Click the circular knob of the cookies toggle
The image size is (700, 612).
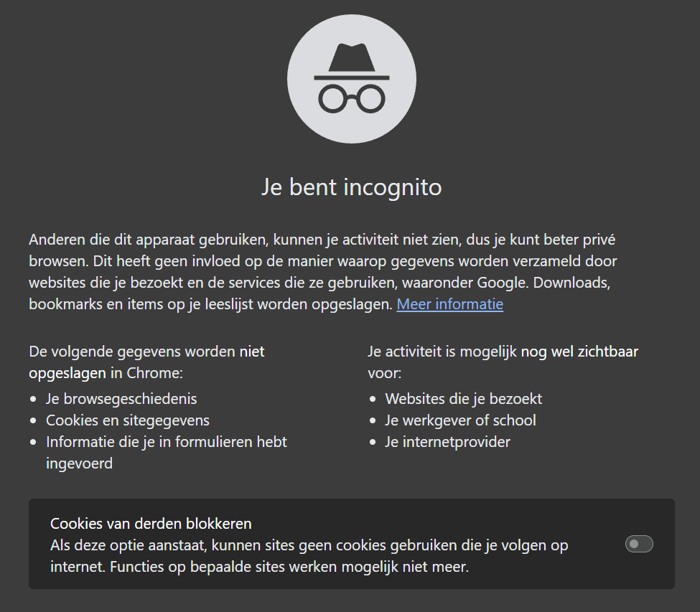tap(633, 545)
